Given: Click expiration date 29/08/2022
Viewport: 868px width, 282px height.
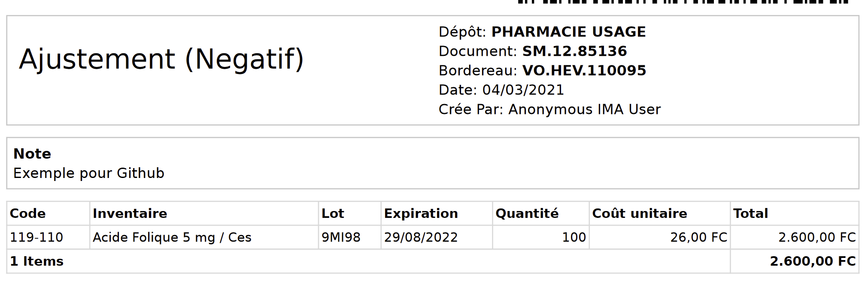Looking at the screenshot, I should point(421,237).
